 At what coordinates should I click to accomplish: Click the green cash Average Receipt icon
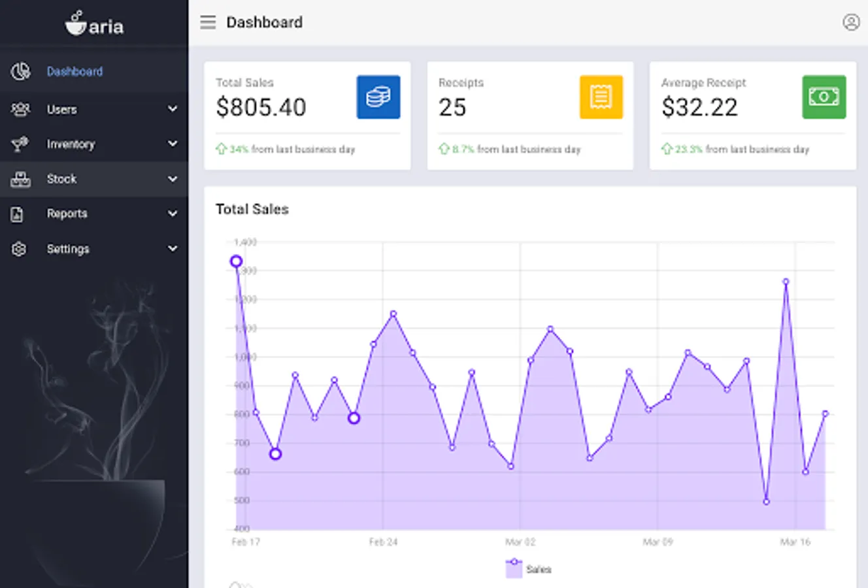click(x=824, y=97)
